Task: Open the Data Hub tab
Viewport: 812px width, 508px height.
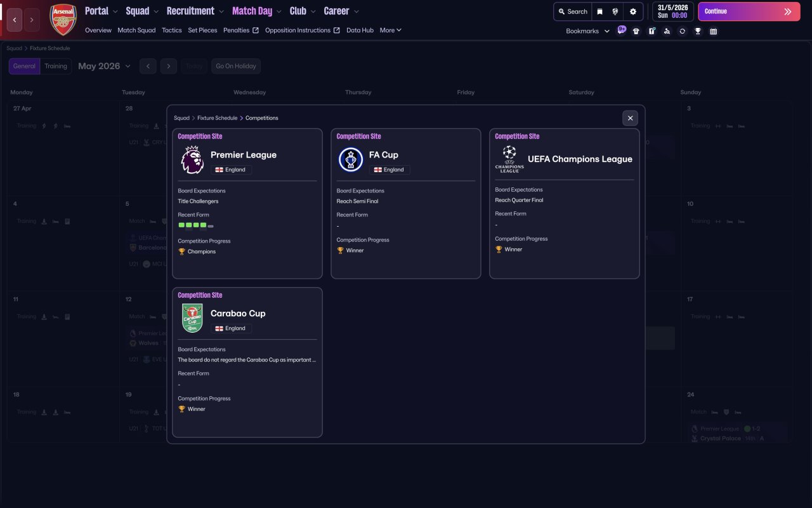Action: pos(360,30)
